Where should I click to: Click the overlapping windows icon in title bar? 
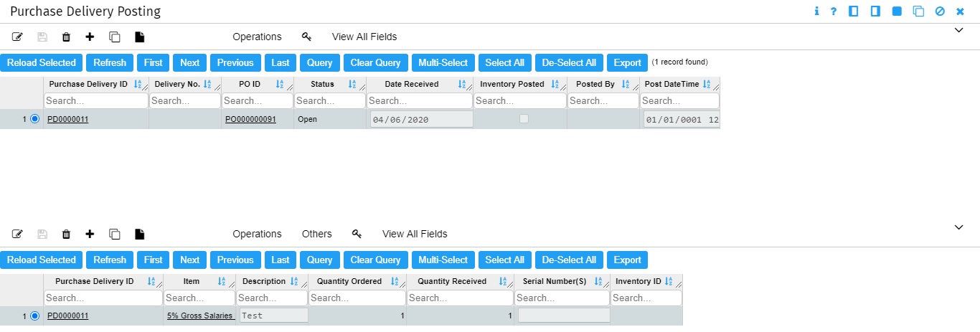pyautogui.click(x=918, y=11)
